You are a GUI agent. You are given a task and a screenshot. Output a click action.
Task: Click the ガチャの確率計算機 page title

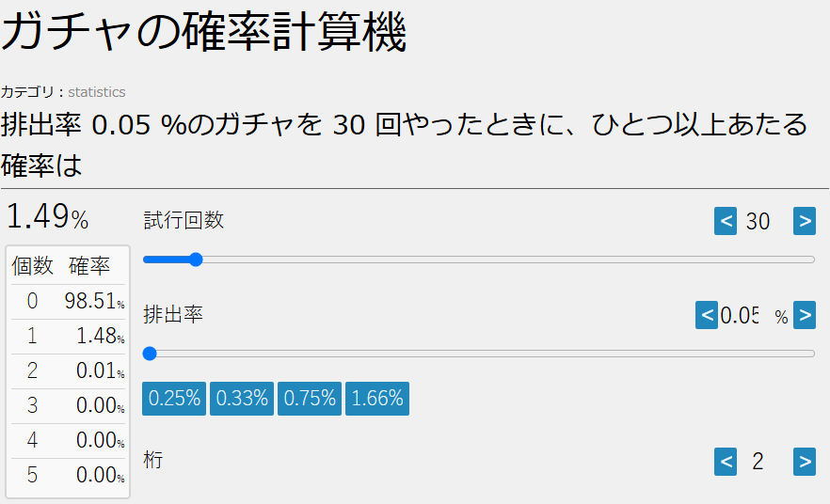pos(203,33)
